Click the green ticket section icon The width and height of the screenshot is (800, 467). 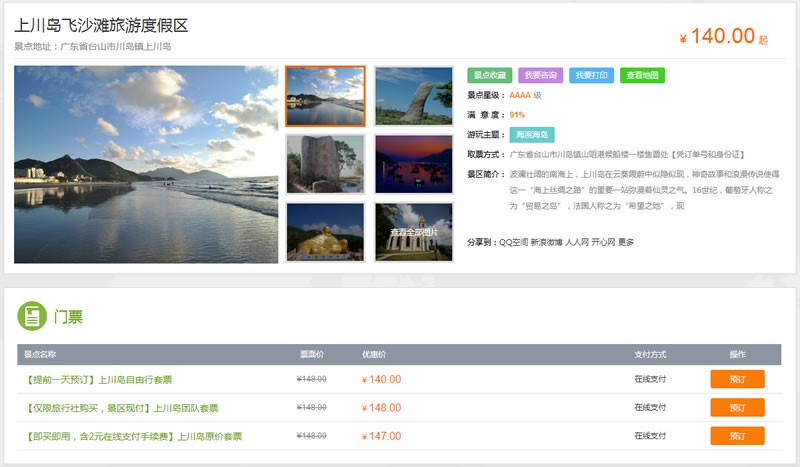click(x=33, y=316)
